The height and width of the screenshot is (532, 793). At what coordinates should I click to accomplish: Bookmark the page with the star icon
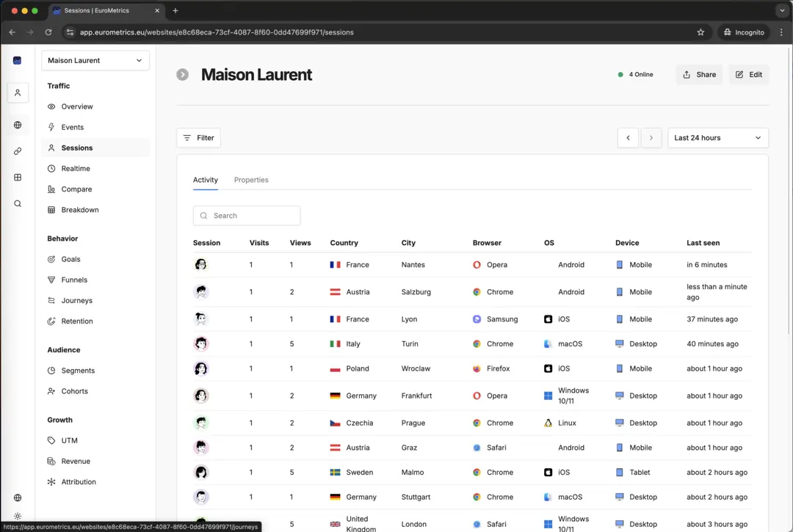click(x=700, y=32)
